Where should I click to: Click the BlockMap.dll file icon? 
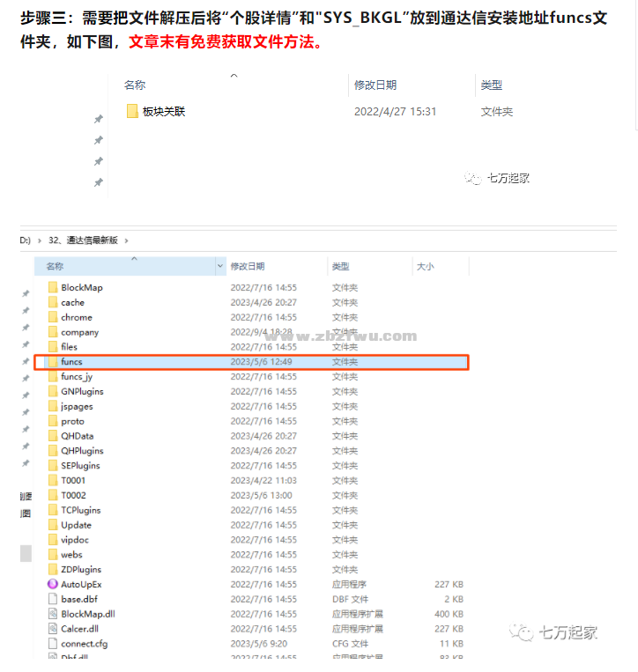point(53,614)
